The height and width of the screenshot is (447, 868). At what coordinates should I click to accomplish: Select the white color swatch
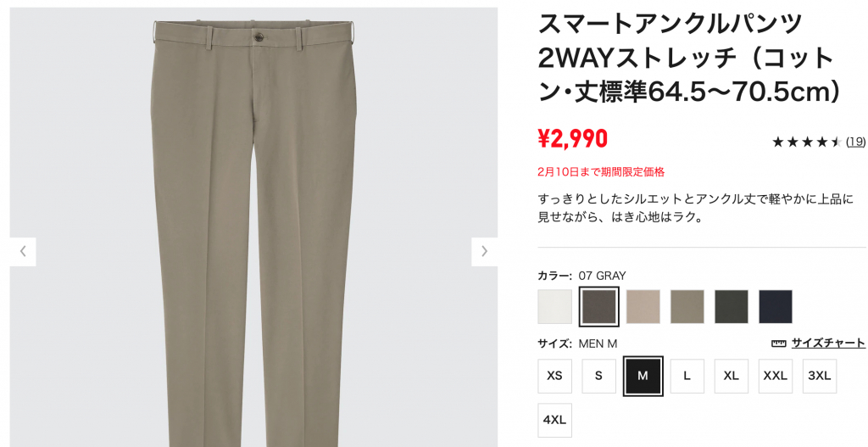click(554, 306)
